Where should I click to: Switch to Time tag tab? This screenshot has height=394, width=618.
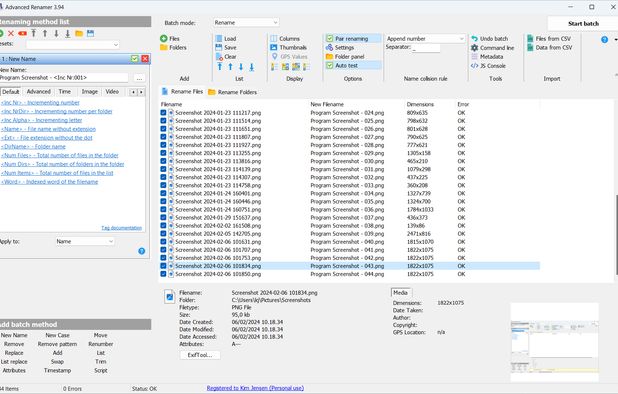pyautogui.click(x=65, y=91)
